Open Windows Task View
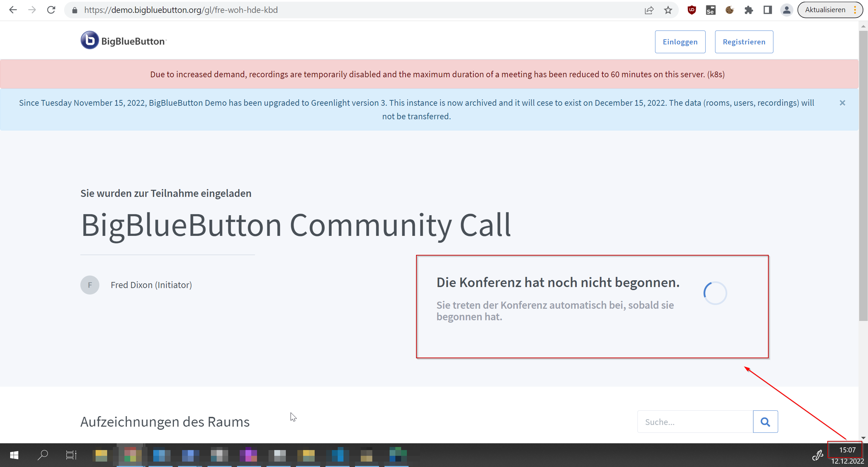Image resolution: width=868 pixels, height=467 pixels. tap(71, 455)
